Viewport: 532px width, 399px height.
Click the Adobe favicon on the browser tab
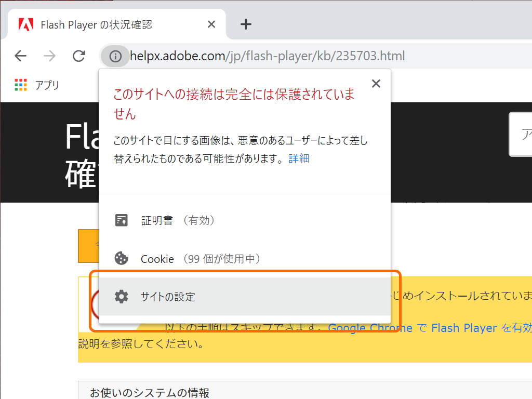[25, 24]
